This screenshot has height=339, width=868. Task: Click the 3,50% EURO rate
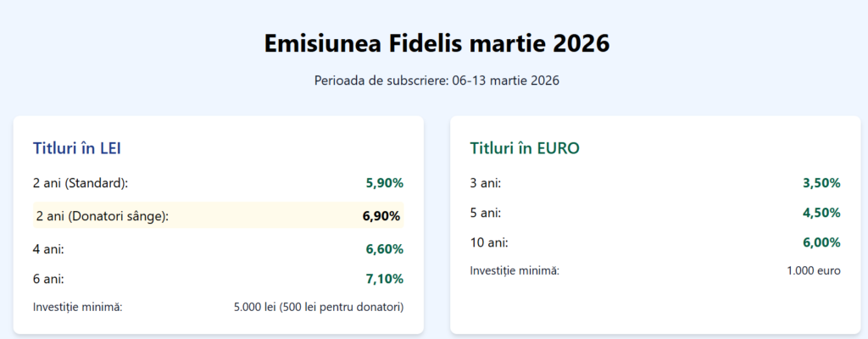(x=821, y=182)
